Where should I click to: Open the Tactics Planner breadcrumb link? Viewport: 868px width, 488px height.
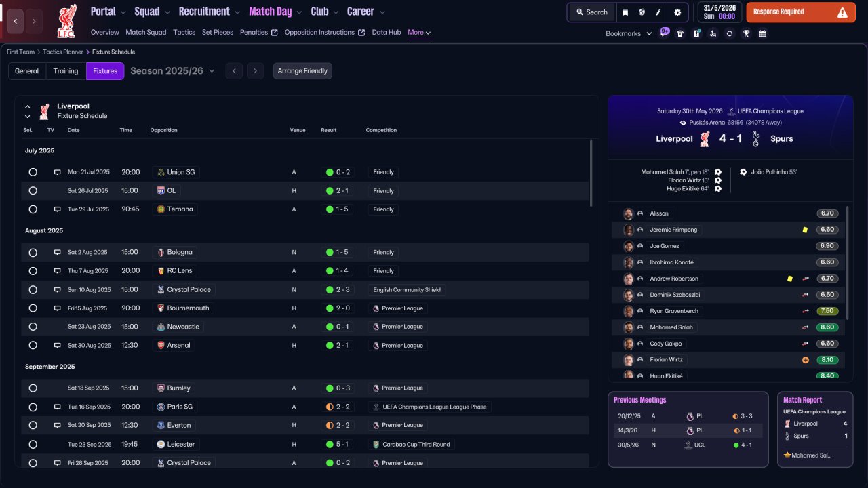coord(63,52)
